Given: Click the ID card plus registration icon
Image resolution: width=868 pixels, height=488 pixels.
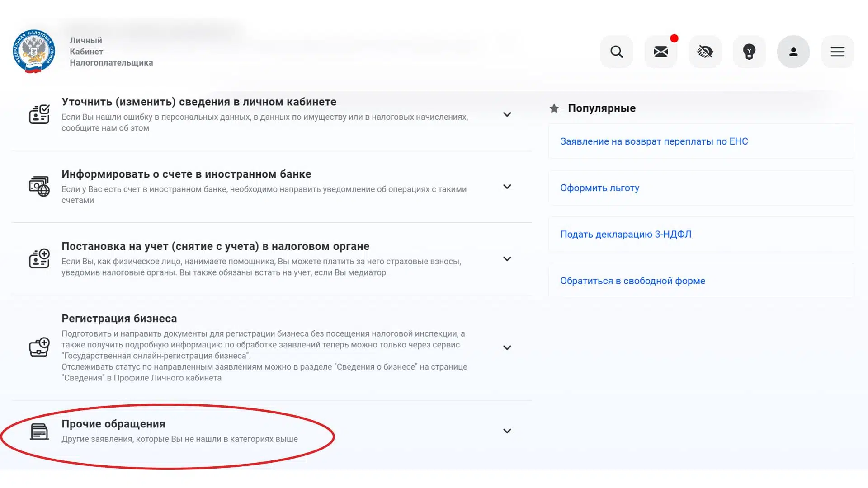Looking at the screenshot, I should click(39, 258).
